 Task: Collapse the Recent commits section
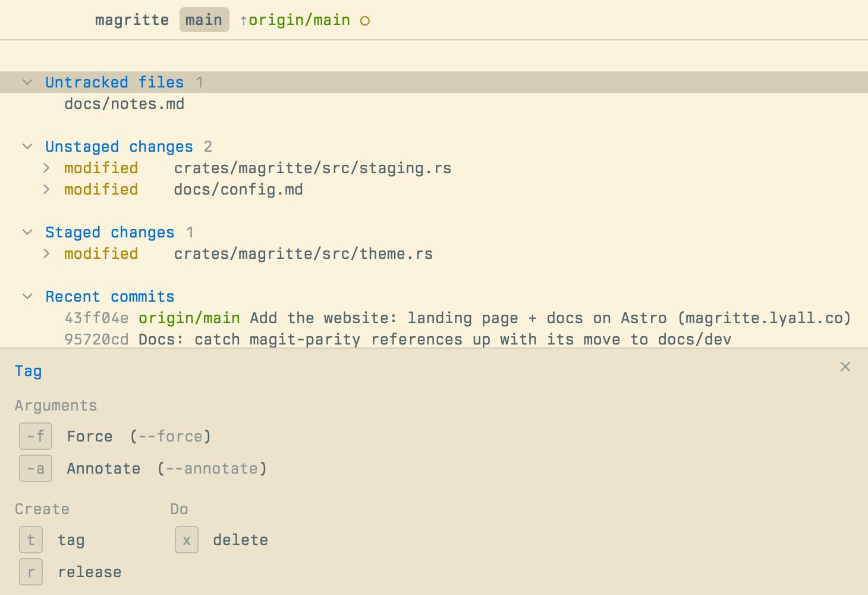(27, 296)
